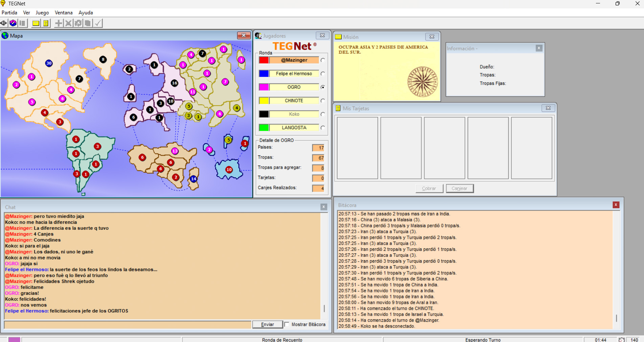Viewport: 644px width, 342px height.
Task: Click the plus add-troops toolbar icon
Action: click(x=59, y=23)
